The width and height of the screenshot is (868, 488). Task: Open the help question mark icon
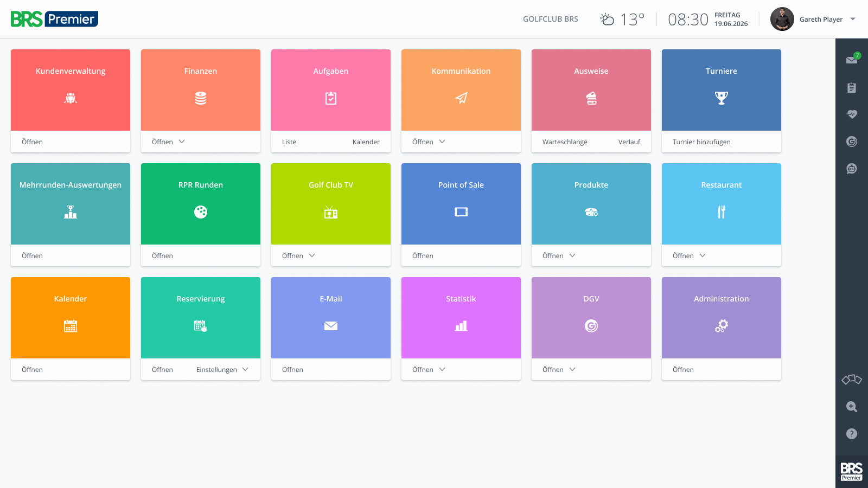[852, 434]
